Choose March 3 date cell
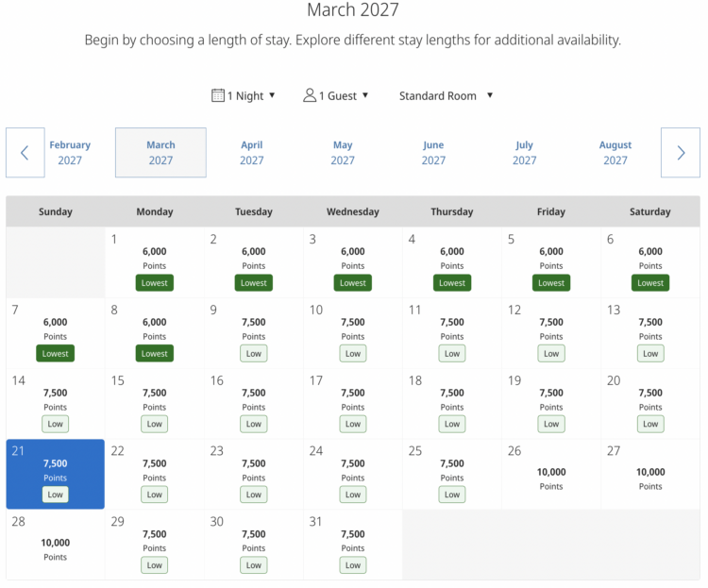Screen dimensions: 708x588 pos(353,262)
